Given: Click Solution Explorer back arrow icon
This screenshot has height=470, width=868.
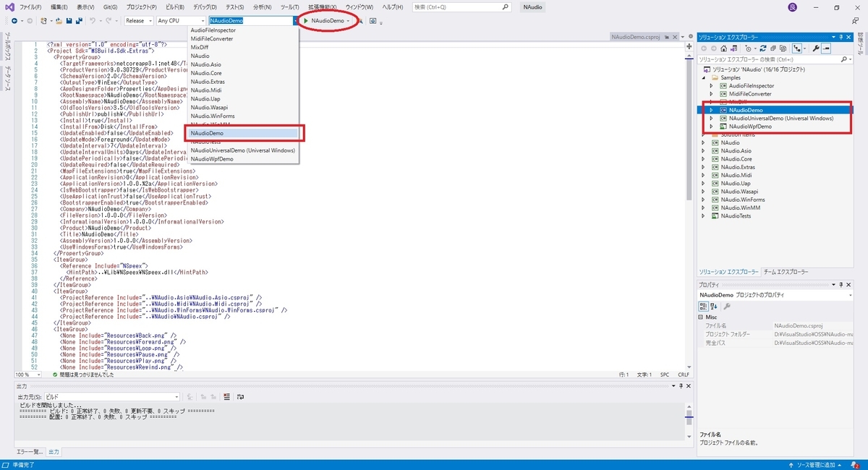Looking at the screenshot, I should [704, 48].
